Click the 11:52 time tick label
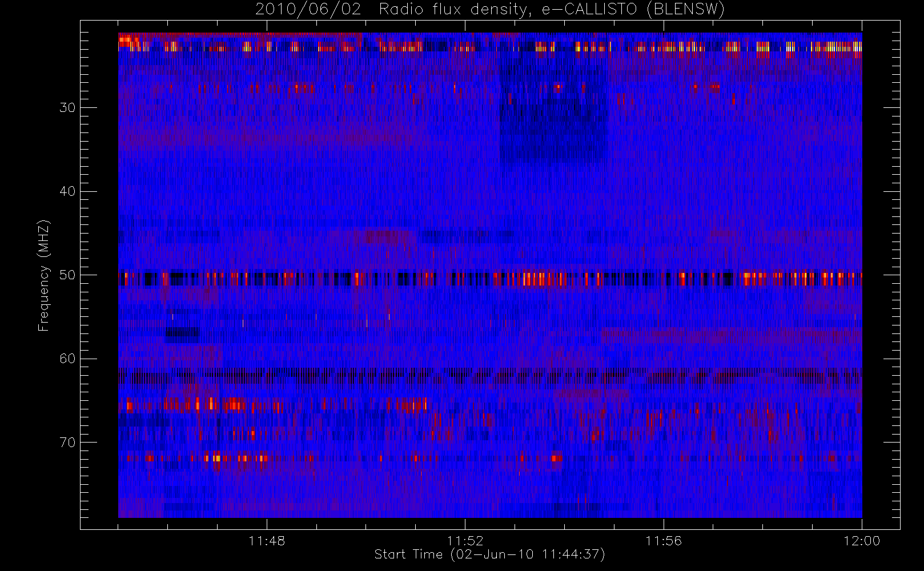 tap(465, 541)
